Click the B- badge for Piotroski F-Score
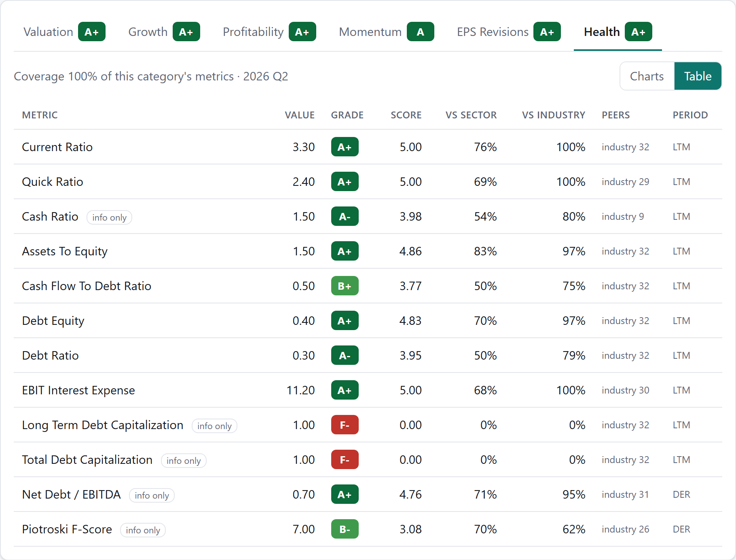The image size is (736, 560). [345, 529]
